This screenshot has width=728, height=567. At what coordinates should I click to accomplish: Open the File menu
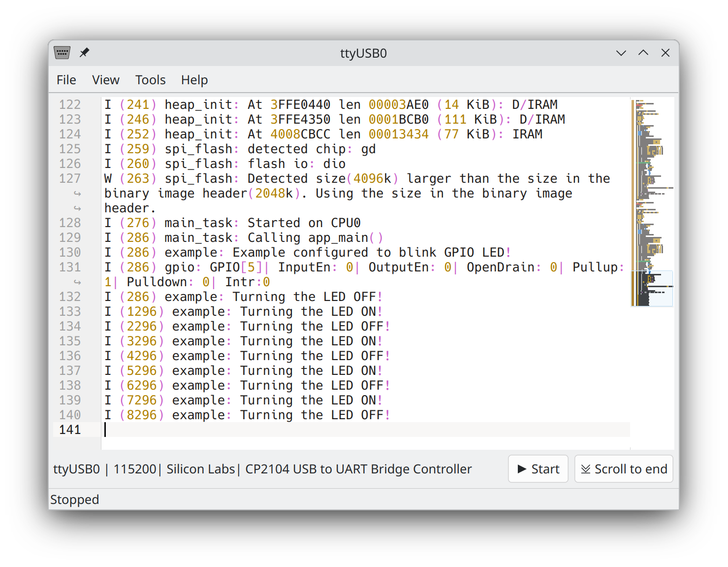point(66,80)
